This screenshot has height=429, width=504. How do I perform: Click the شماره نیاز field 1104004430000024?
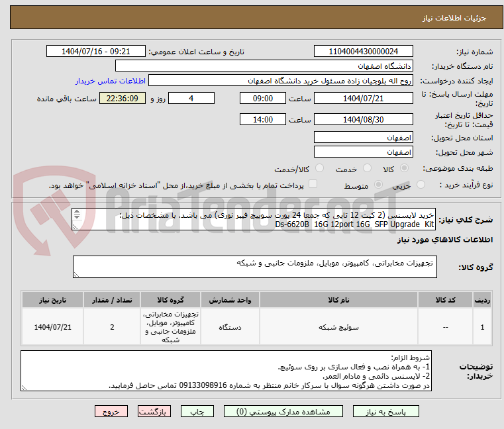click(363, 52)
